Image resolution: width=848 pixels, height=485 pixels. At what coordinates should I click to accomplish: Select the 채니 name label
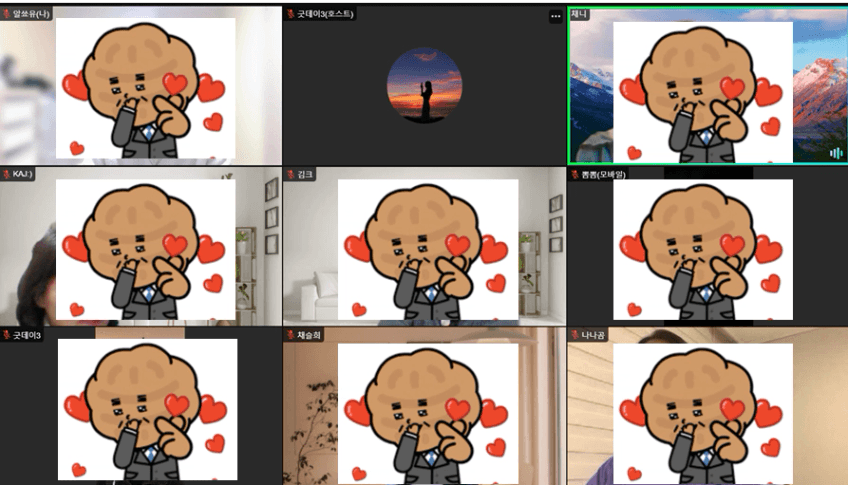pyautogui.click(x=579, y=14)
